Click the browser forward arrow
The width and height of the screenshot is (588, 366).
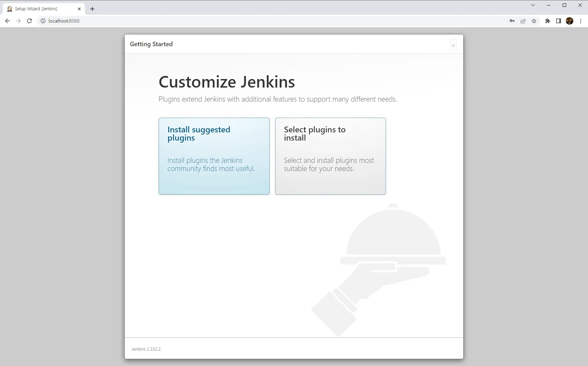pyautogui.click(x=18, y=21)
